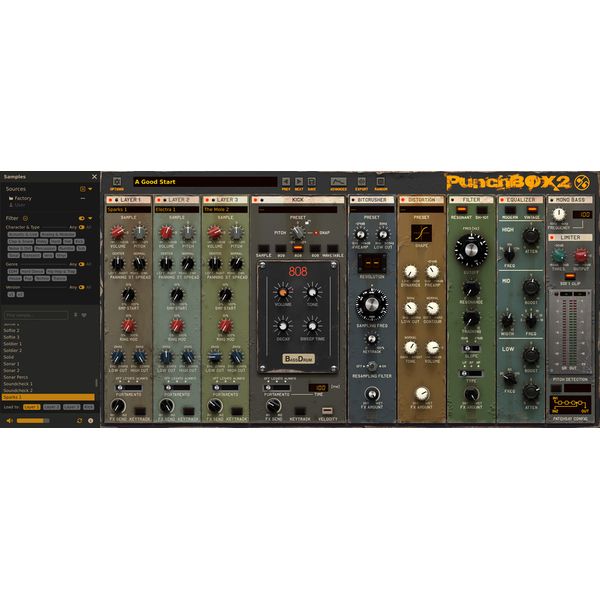
Task: Toggle the Layer 1 power LED
Action: tap(110, 200)
